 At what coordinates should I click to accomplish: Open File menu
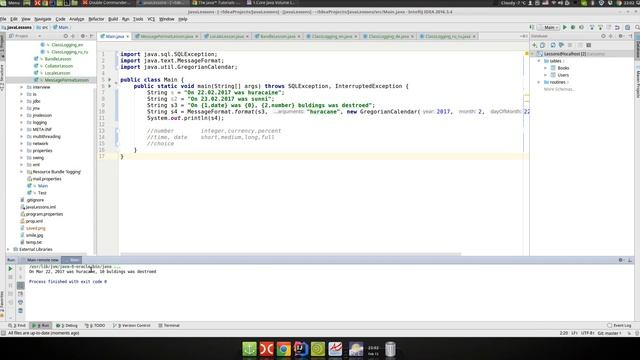(3, 19)
